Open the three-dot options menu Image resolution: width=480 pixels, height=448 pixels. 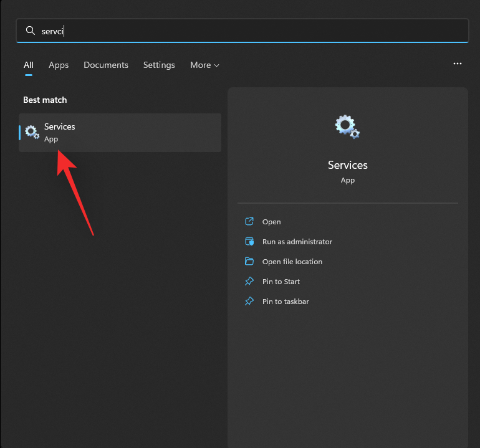[x=458, y=64]
